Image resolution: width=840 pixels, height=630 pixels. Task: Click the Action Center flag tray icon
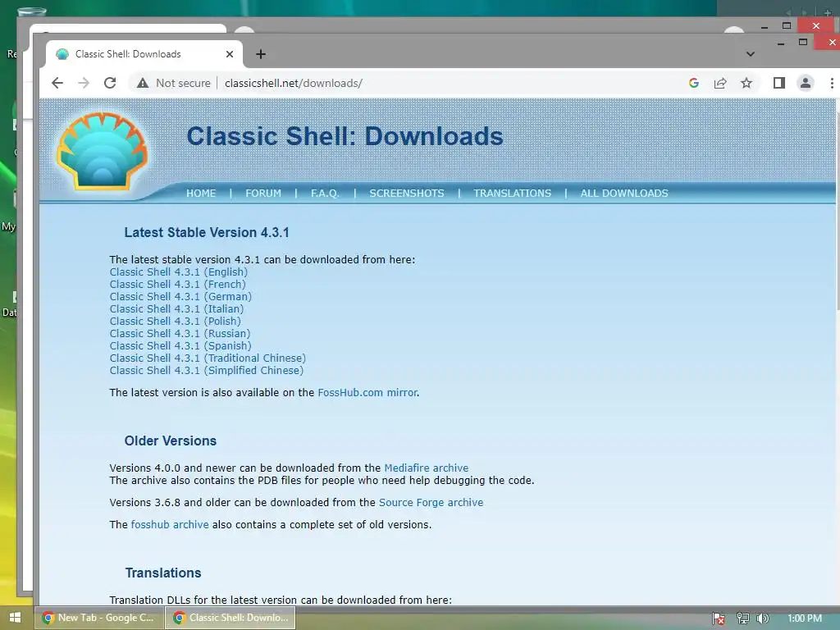[x=719, y=619]
